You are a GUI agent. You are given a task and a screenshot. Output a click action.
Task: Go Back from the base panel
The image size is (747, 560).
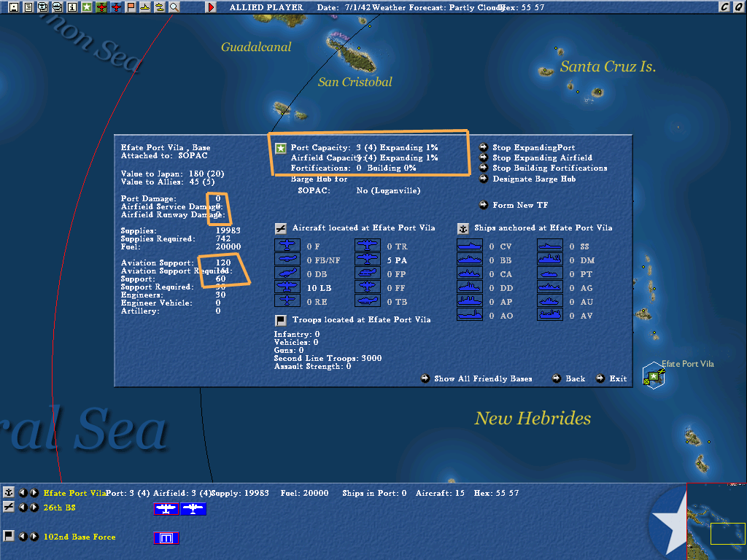(x=568, y=378)
